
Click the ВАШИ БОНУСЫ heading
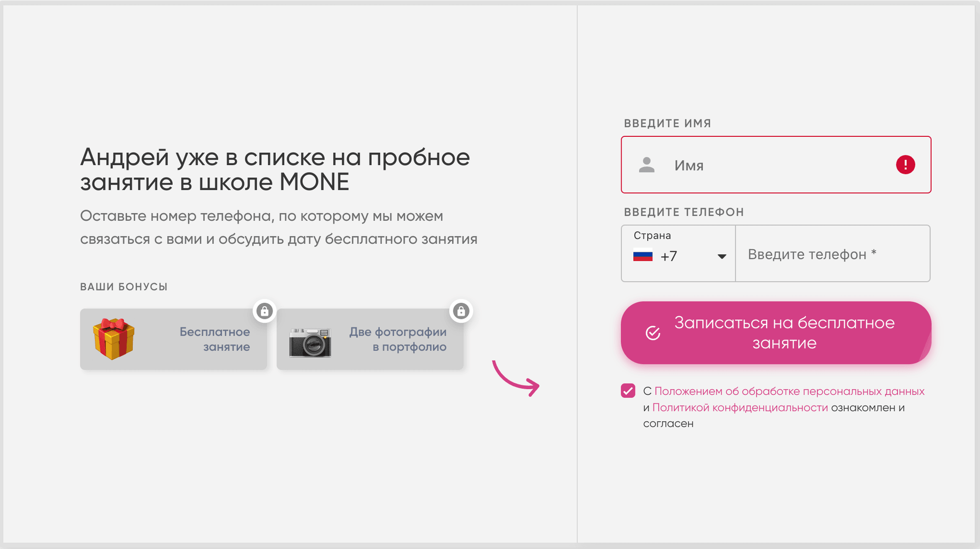click(124, 287)
